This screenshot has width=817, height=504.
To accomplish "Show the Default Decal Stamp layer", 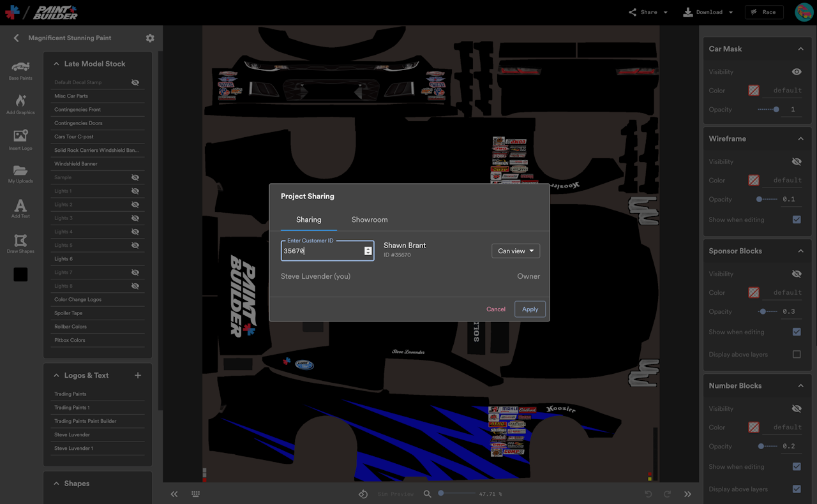I will (x=135, y=83).
